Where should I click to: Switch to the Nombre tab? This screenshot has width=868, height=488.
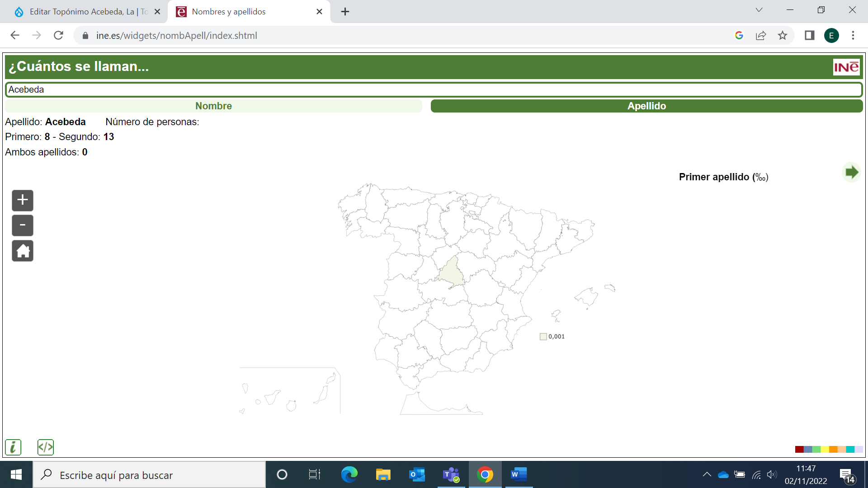pyautogui.click(x=213, y=106)
